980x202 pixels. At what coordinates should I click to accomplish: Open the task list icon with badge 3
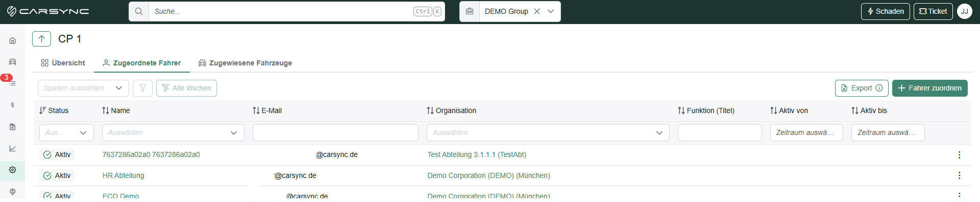[x=13, y=83]
